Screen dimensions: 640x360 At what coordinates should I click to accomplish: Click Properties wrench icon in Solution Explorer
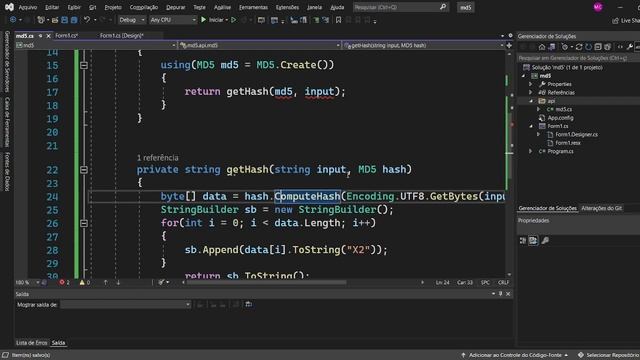coord(630,47)
